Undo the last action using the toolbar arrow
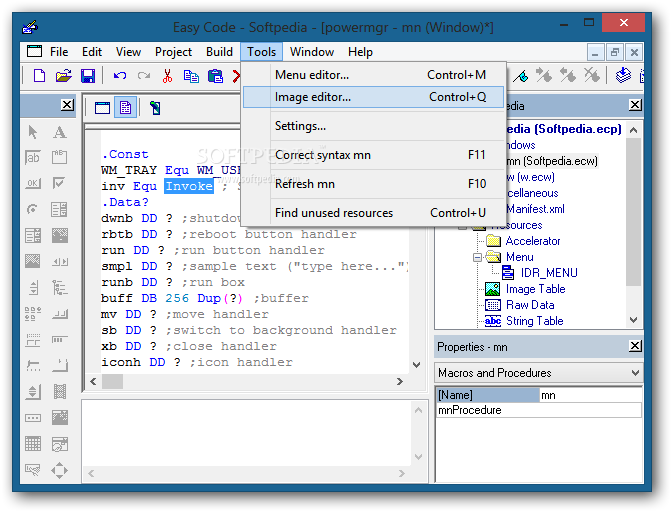Image resolution: width=672 pixels, height=512 pixels. 120,76
